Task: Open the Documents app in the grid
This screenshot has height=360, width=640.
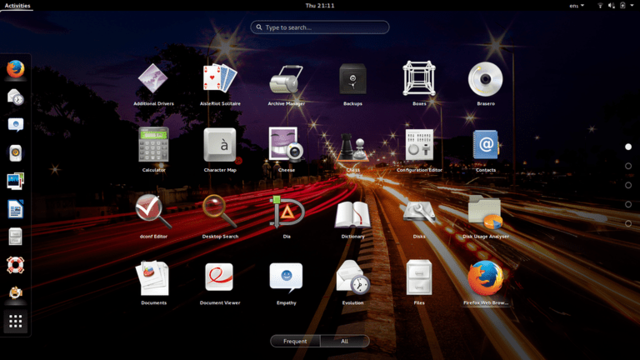Action: pos(153,278)
